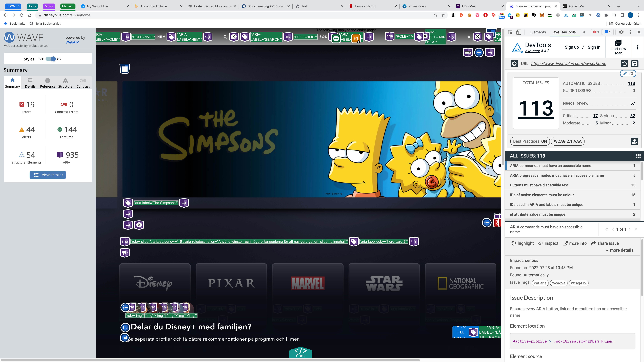This screenshot has height=362, width=644.
Task: Switch to the WAVE Contrast tab
Action: pos(83,83)
